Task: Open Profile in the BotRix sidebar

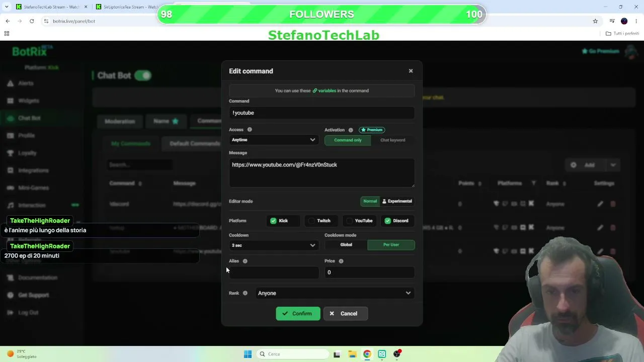Action: point(26,135)
